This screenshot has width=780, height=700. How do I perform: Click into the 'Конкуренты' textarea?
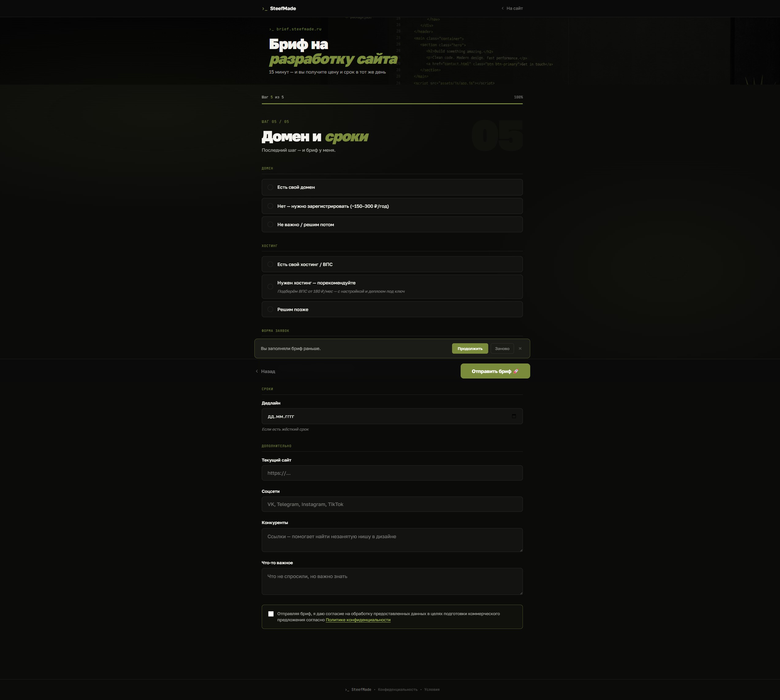click(x=392, y=540)
